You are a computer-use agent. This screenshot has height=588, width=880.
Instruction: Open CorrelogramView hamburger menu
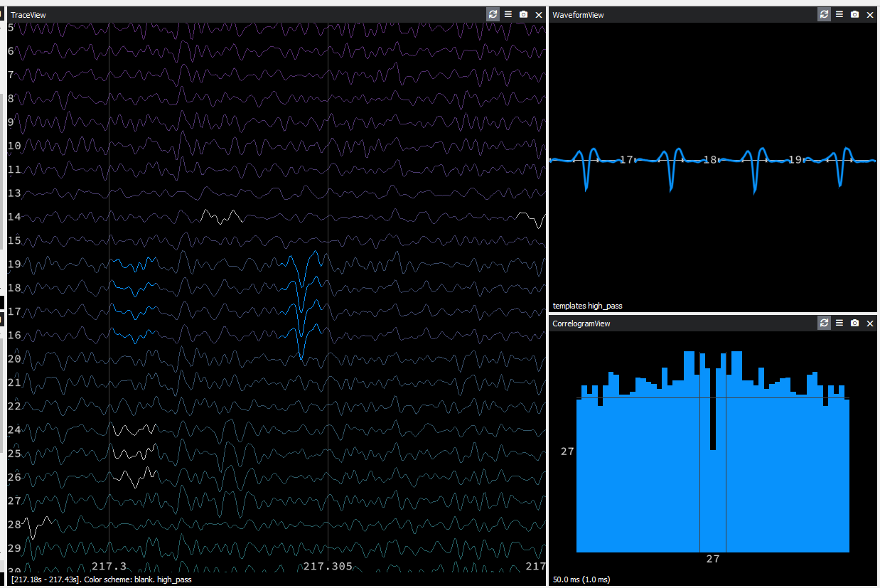pos(839,323)
